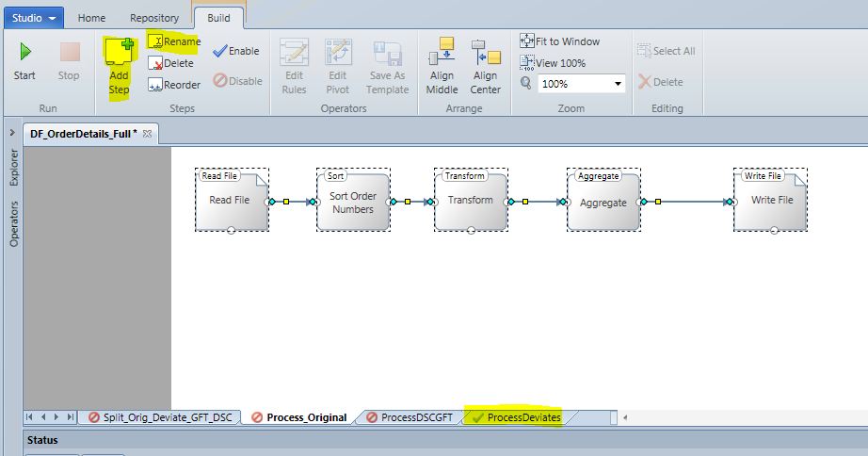Select the Aggregate operator node
Viewport: 868px width, 456px height.
(x=604, y=200)
